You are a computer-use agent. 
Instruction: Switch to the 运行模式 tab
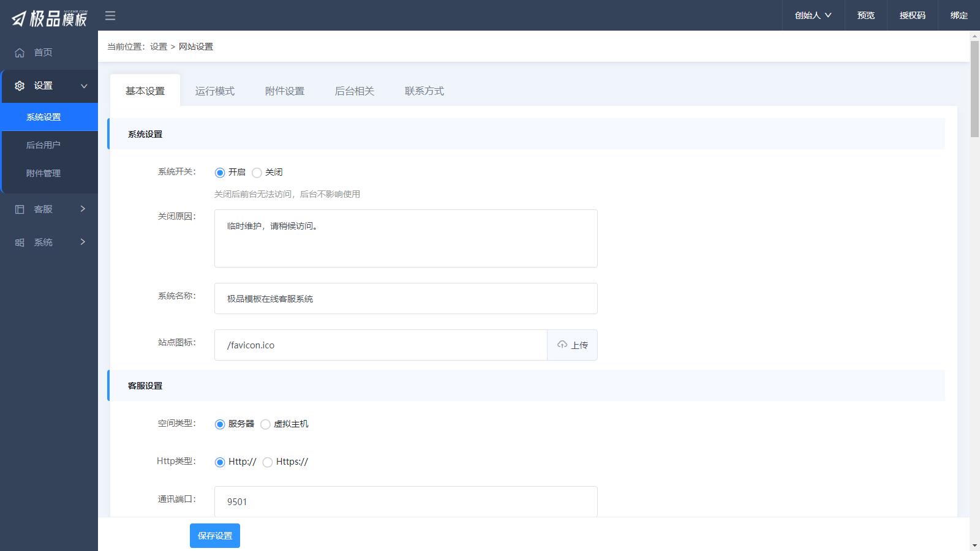point(214,91)
